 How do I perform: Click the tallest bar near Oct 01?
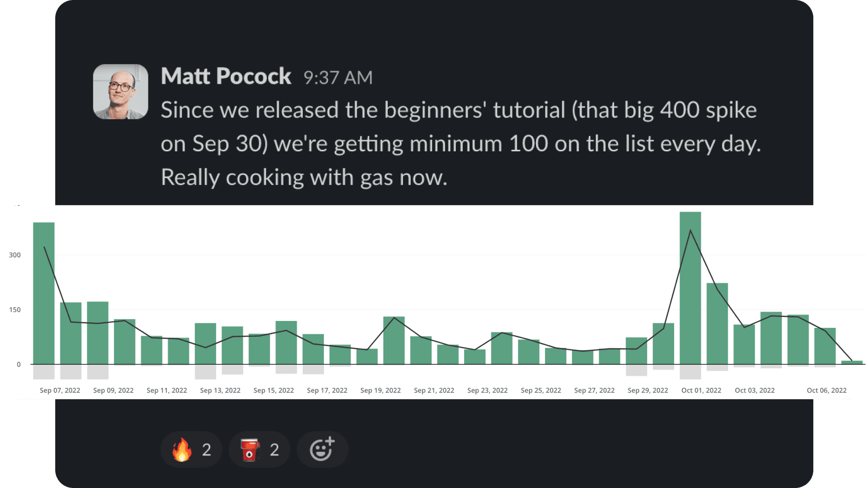click(690, 288)
